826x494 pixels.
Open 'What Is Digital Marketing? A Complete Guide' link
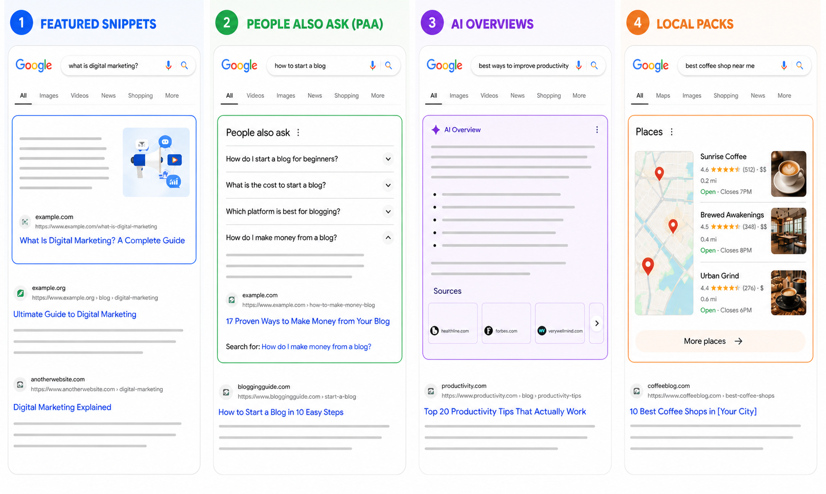[102, 240]
